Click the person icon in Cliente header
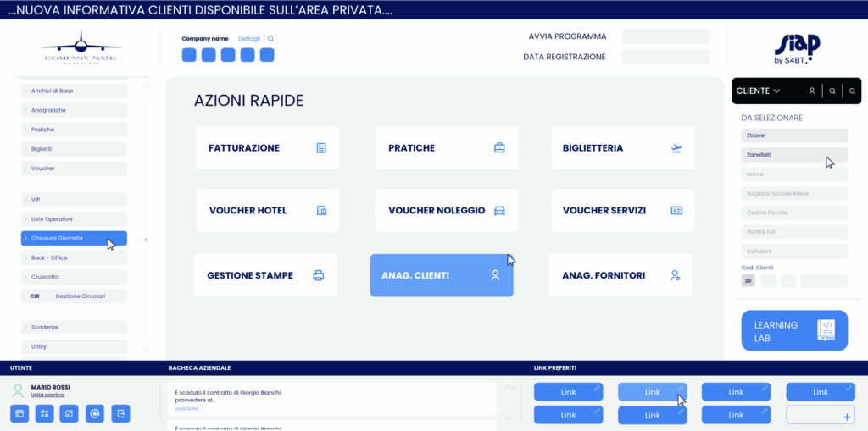 (812, 91)
